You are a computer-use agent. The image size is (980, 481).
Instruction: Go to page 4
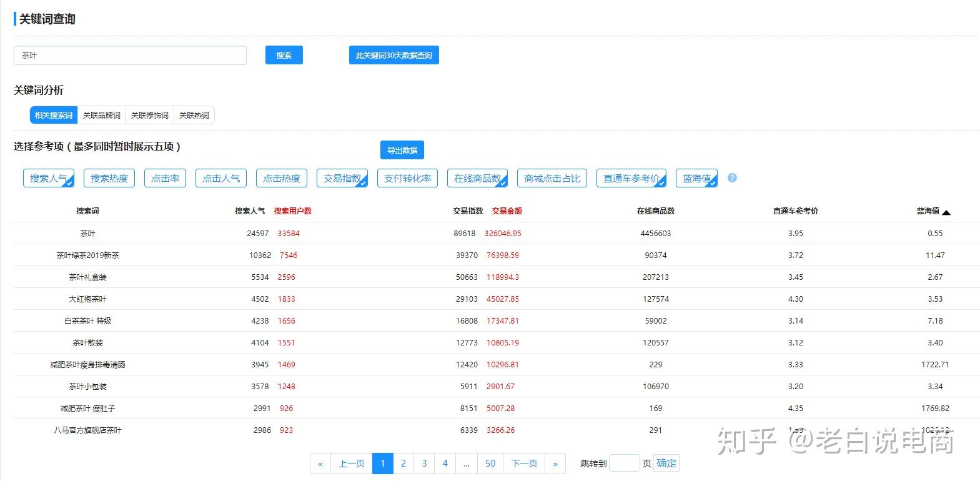[x=445, y=464]
